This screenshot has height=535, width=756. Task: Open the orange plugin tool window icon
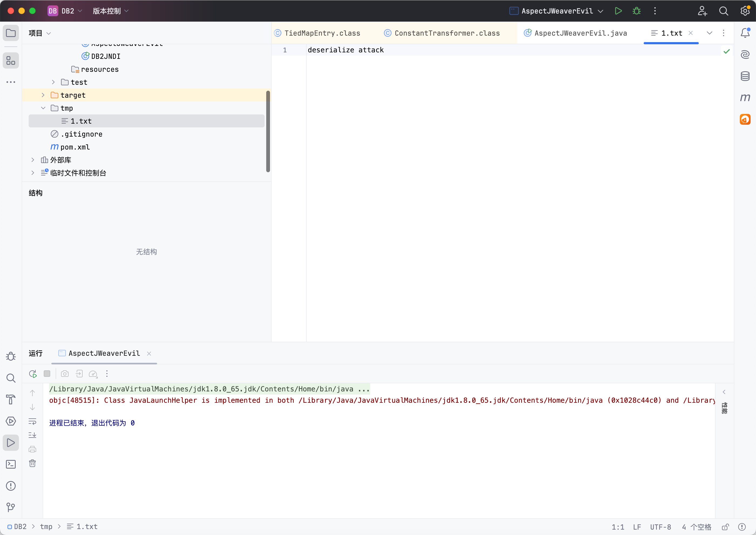click(745, 119)
